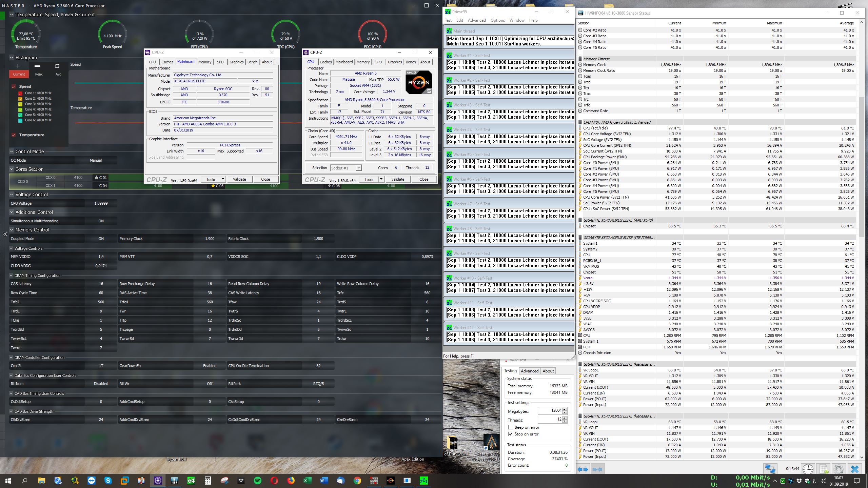Viewport: 868px width, 488px height.
Task: Collapse the Voltage Control section
Action: click(12, 195)
